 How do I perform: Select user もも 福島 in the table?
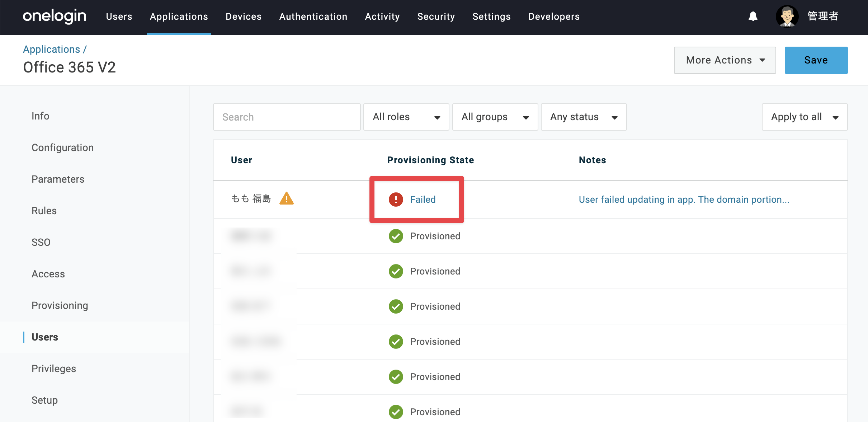(x=251, y=199)
